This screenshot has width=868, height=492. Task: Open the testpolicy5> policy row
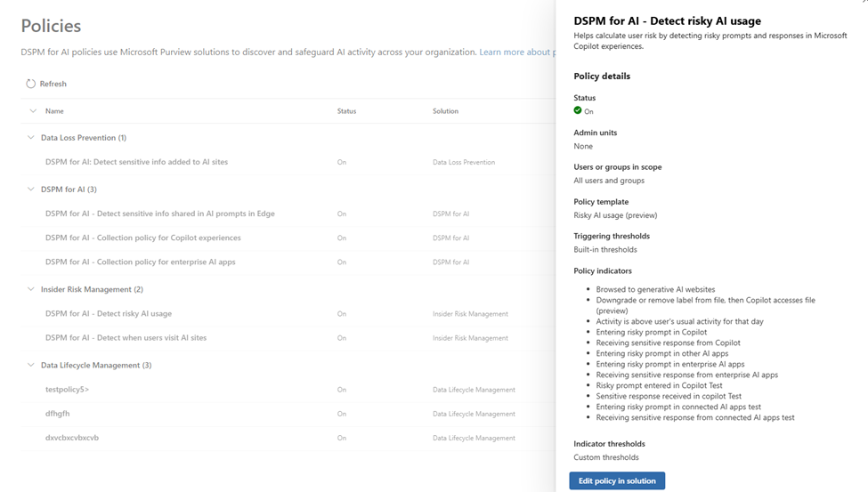(68, 390)
